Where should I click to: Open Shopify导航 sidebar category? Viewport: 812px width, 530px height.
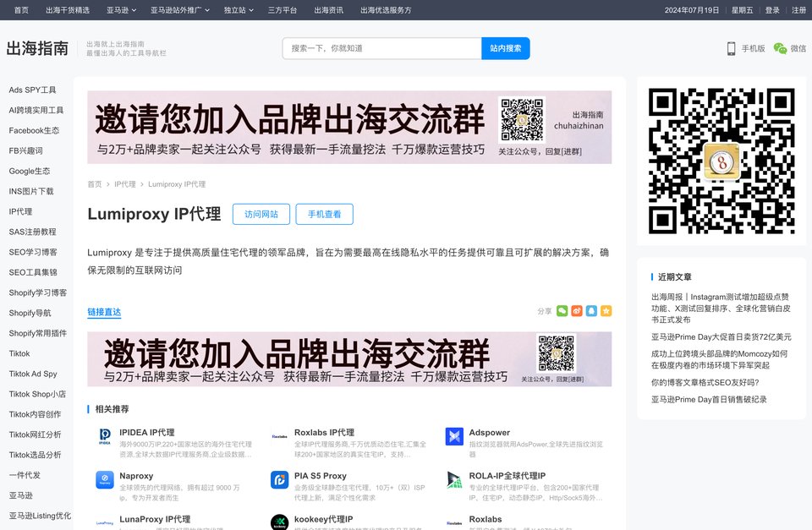(x=30, y=313)
